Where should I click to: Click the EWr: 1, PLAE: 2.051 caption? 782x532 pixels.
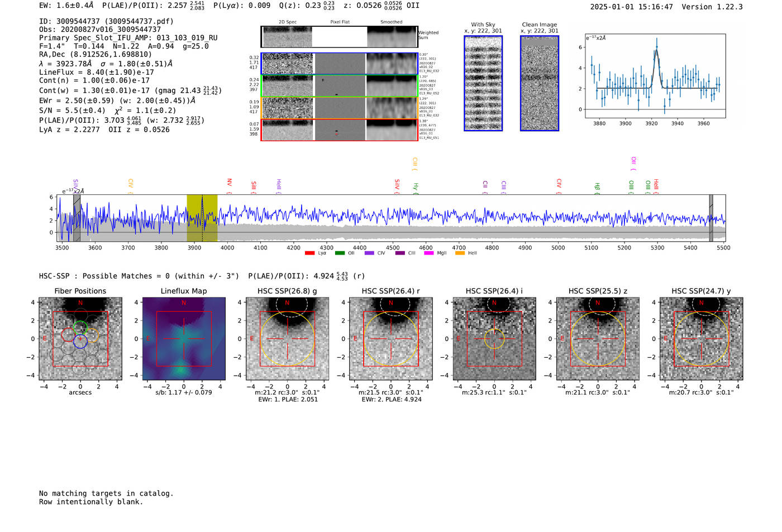click(x=288, y=399)
